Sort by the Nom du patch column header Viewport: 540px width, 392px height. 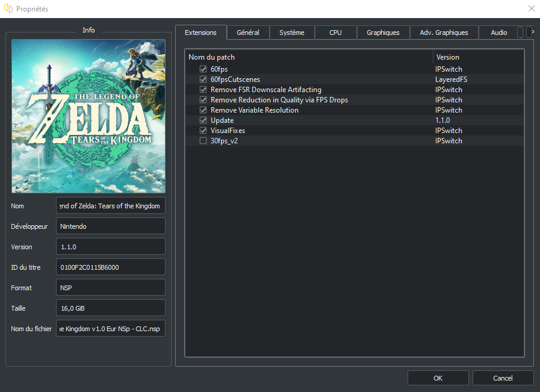[309, 57]
